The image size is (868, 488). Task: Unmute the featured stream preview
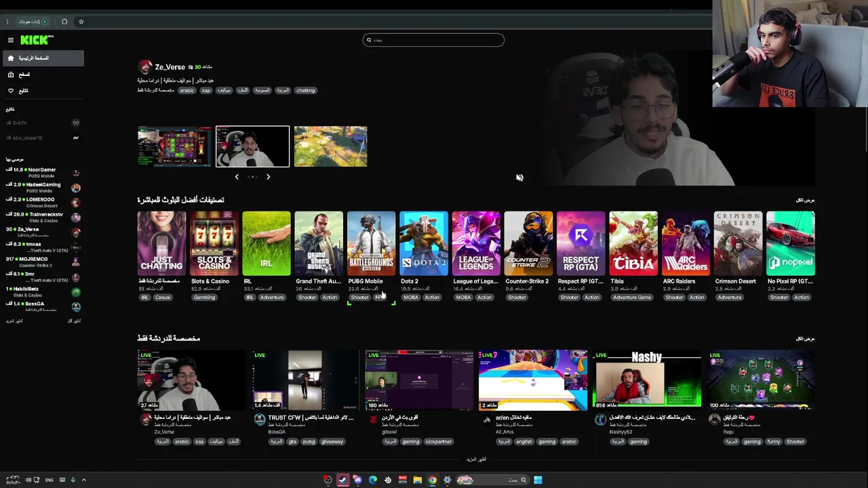pyautogui.click(x=519, y=178)
